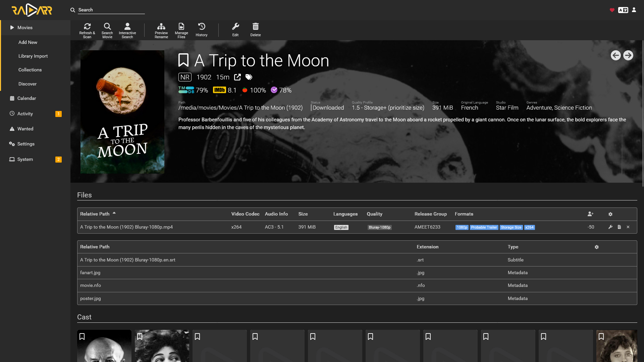This screenshot has width=644, height=362.
Task: Open Calendar in the sidebar
Action: click(35, 98)
